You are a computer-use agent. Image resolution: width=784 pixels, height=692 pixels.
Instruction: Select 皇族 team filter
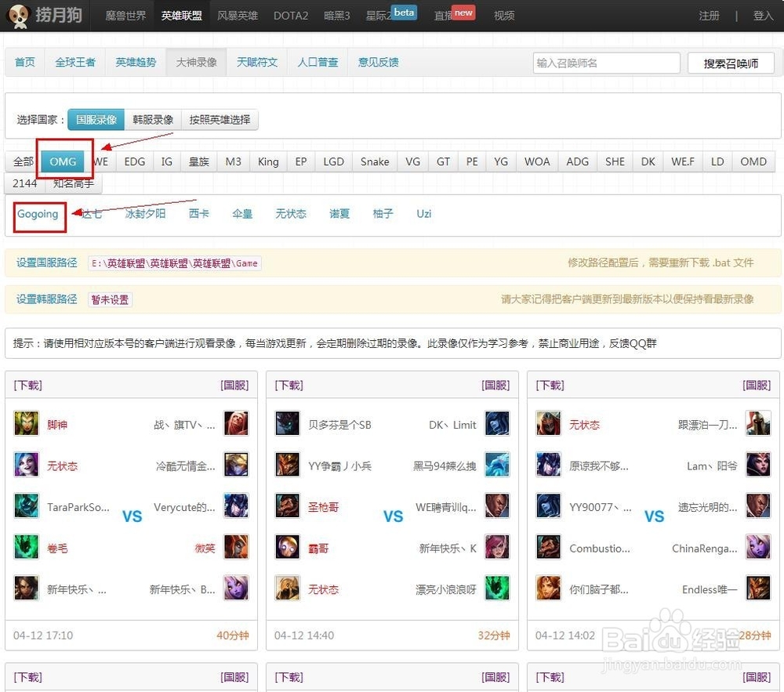coord(198,162)
